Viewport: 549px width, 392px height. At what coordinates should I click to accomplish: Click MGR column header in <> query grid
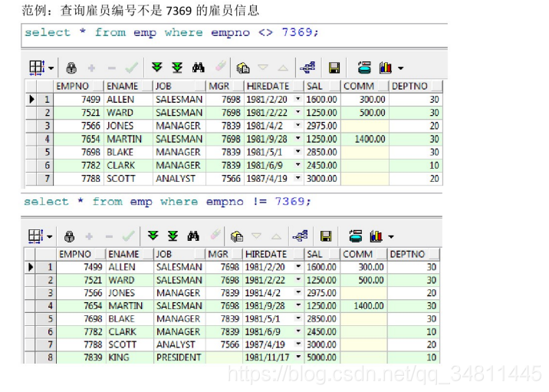[225, 86]
